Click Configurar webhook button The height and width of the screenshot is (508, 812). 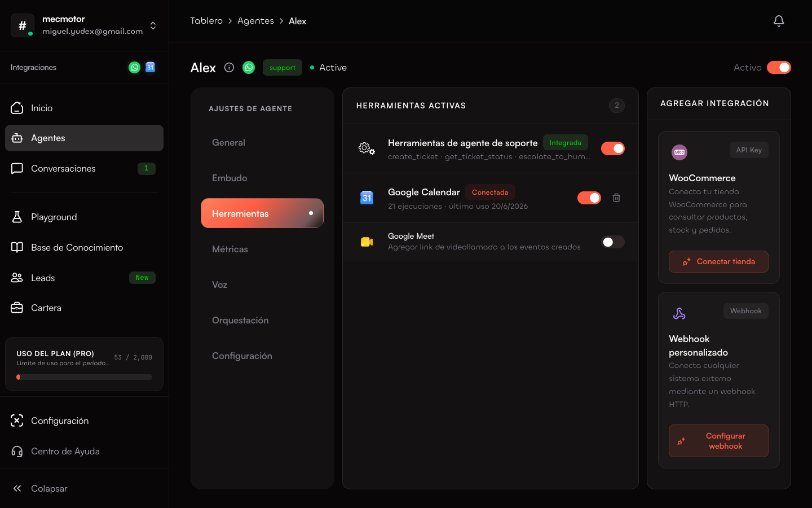coord(718,441)
